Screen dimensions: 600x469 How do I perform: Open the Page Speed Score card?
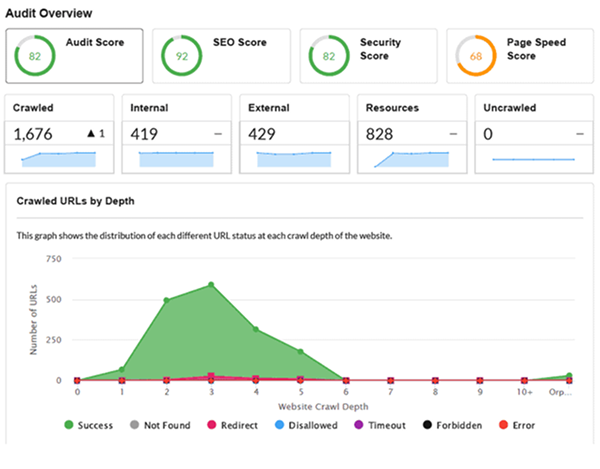point(520,56)
